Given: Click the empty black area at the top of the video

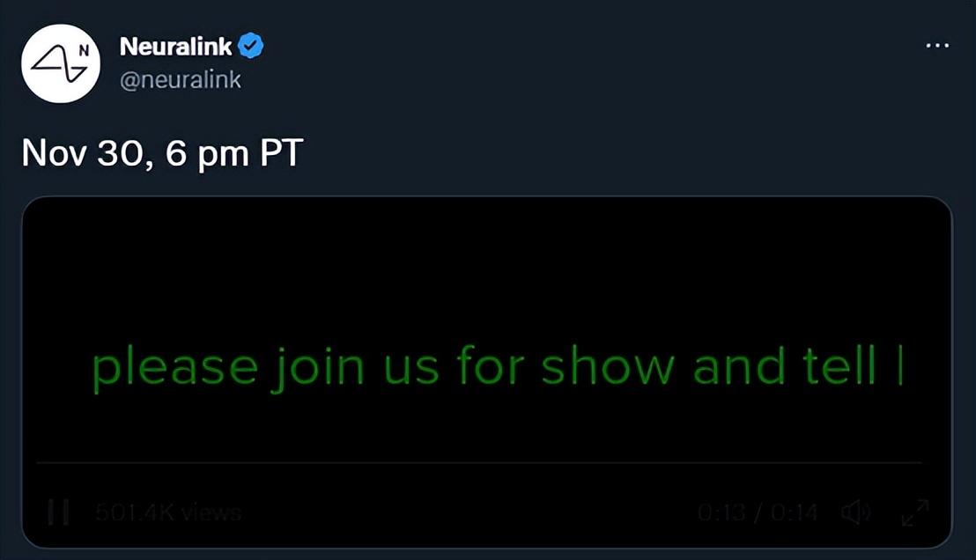Looking at the screenshot, I should (x=486, y=255).
